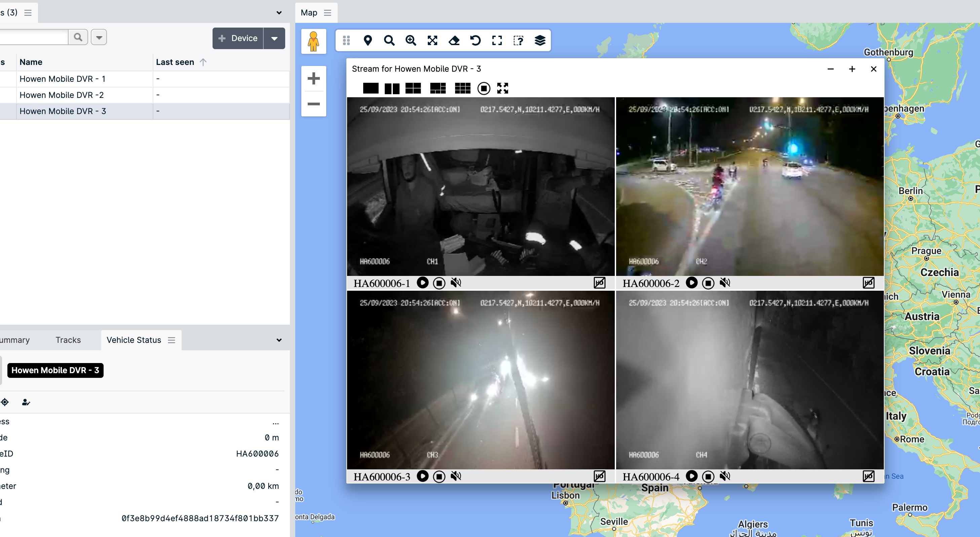Toggle HD quality for HA600006-1

tap(600, 283)
